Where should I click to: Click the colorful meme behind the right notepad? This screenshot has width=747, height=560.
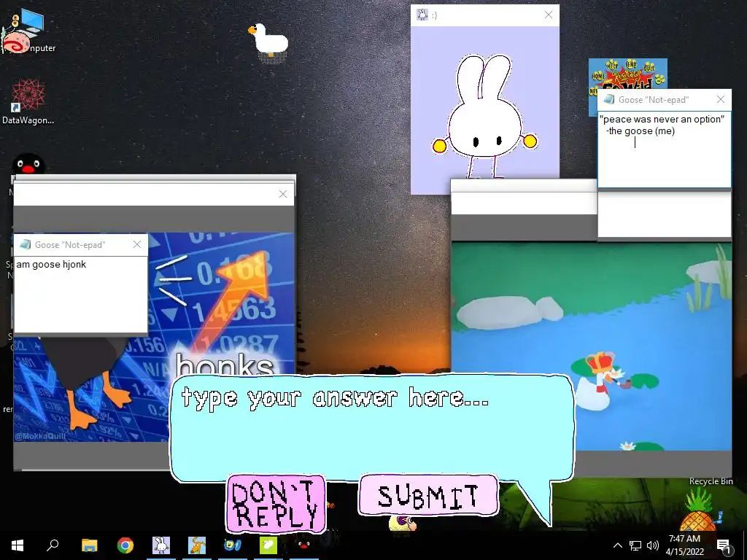(x=628, y=74)
